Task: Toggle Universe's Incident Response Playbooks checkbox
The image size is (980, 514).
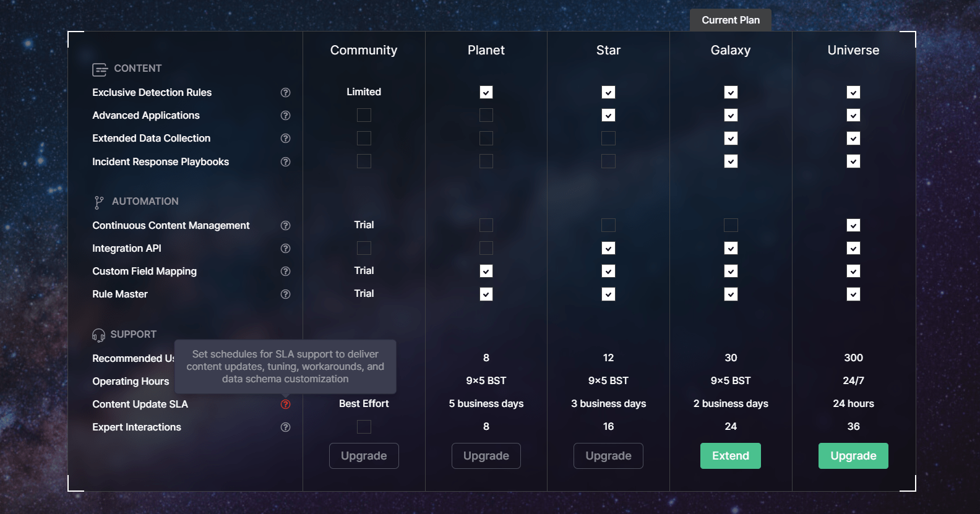Action: pos(853,161)
